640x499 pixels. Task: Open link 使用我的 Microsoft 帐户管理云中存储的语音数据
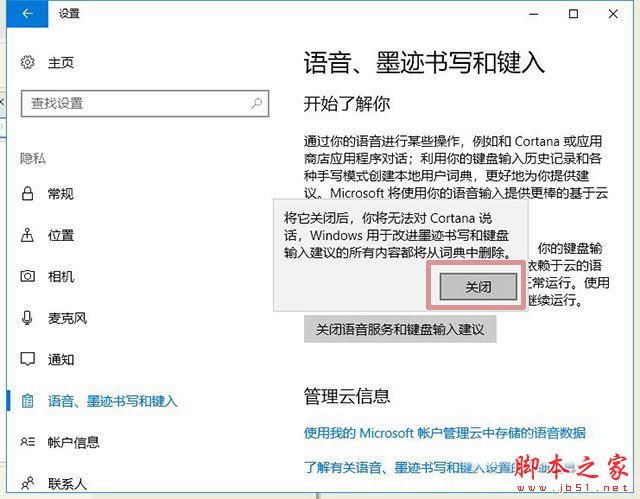point(445,432)
